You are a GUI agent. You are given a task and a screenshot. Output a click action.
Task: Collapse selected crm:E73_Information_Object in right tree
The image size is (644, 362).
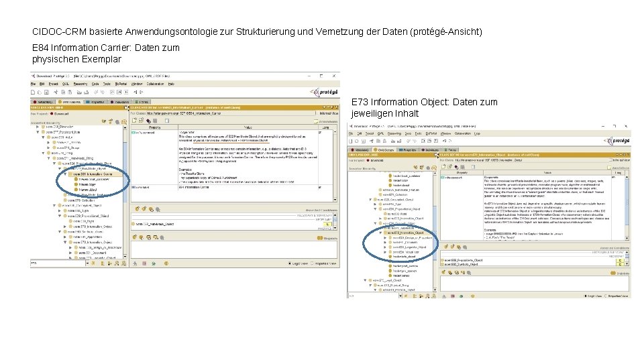point(380,233)
